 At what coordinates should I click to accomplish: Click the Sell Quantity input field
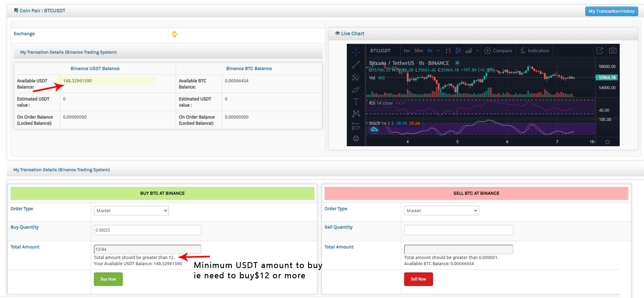[458, 230]
